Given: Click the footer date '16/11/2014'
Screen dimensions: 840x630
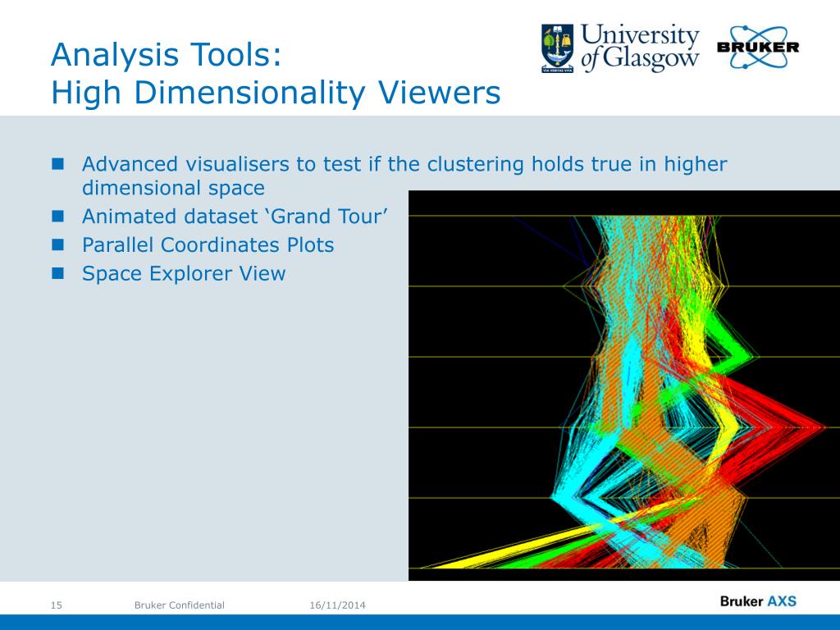Looking at the screenshot, I should [x=337, y=605].
